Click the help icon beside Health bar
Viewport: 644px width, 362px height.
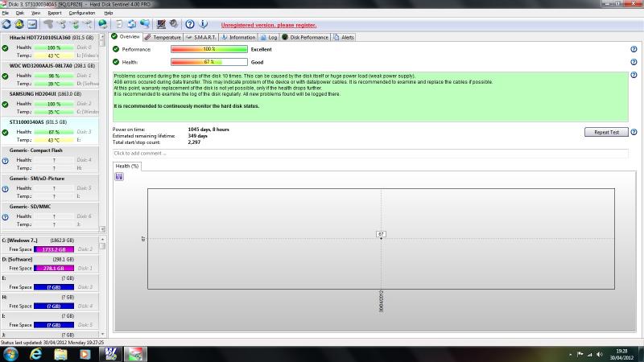[x=634, y=62]
